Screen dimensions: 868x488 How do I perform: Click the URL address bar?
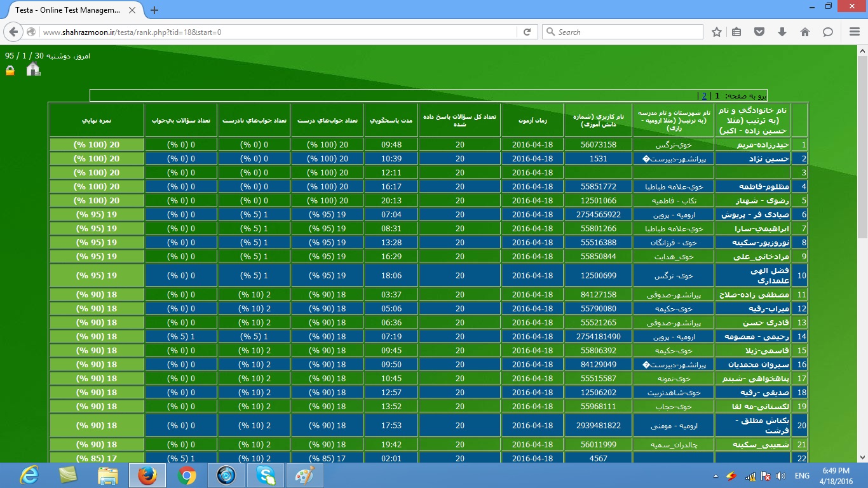[x=273, y=32]
